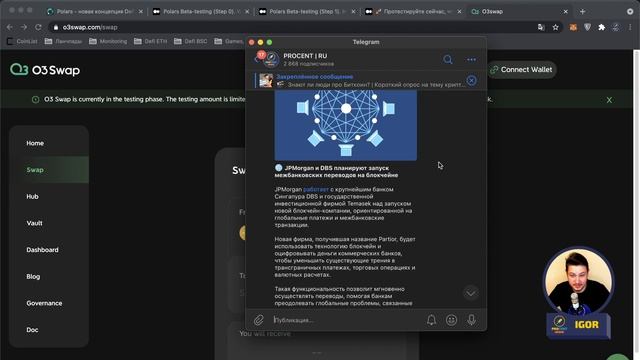Dismiss the pinned message in Telegram

(471, 80)
